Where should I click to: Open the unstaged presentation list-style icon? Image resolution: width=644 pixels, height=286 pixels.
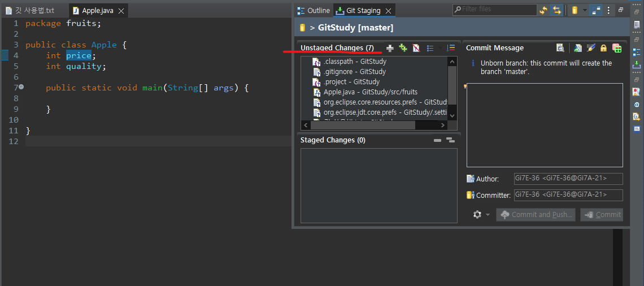pos(430,48)
